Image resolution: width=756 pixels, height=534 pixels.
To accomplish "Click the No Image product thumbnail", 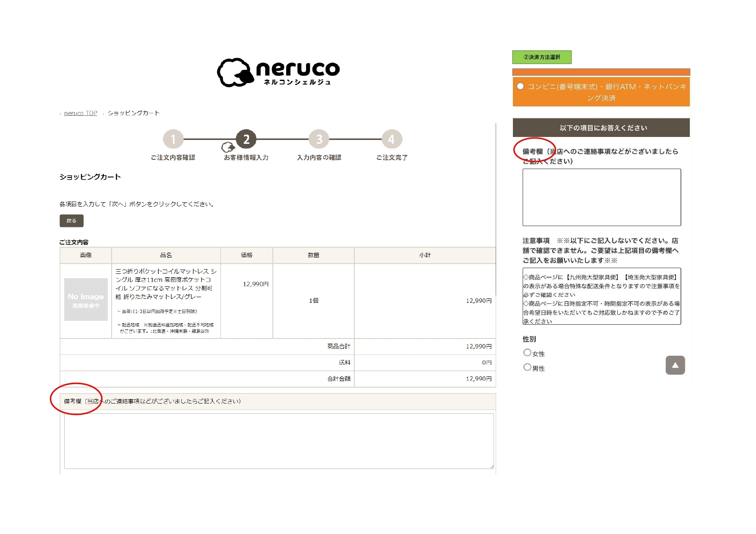I will click(86, 299).
